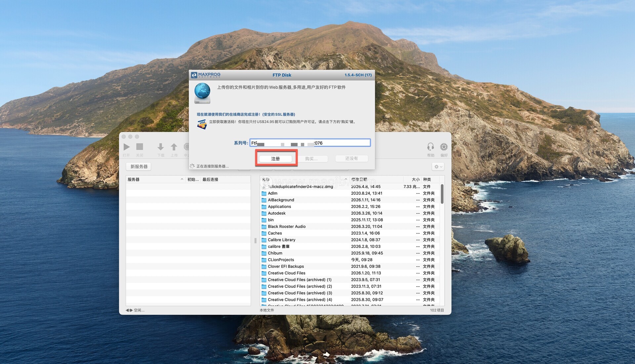Screen dimensions: 635x364
Task: Open the gear action dropdown menu
Action: click(438, 167)
